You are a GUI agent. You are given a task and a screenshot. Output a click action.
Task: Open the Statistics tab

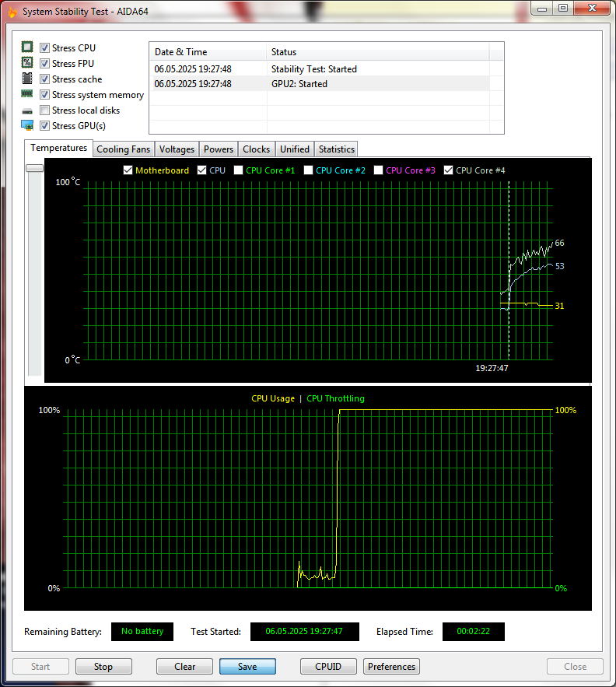click(x=337, y=149)
